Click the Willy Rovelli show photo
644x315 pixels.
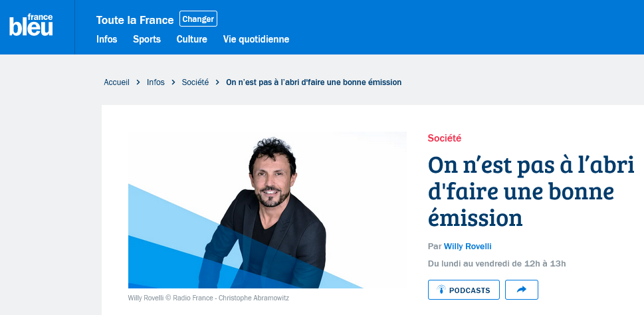click(267, 210)
